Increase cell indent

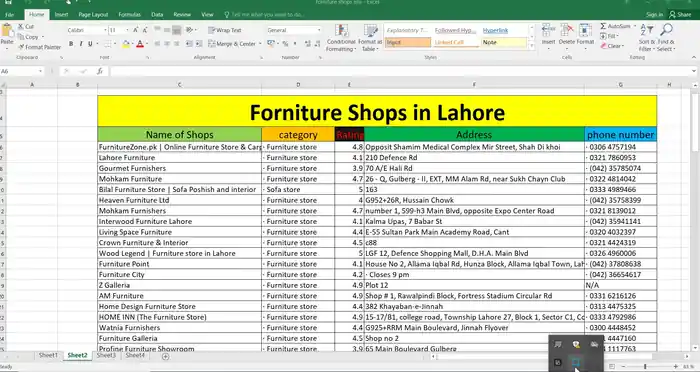(x=199, y=44)
